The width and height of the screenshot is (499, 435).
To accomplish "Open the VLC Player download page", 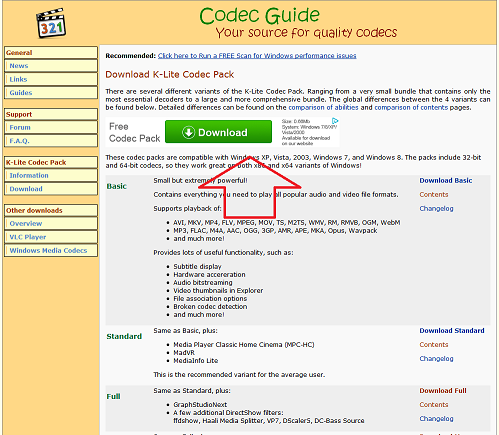I will point(51,237).
